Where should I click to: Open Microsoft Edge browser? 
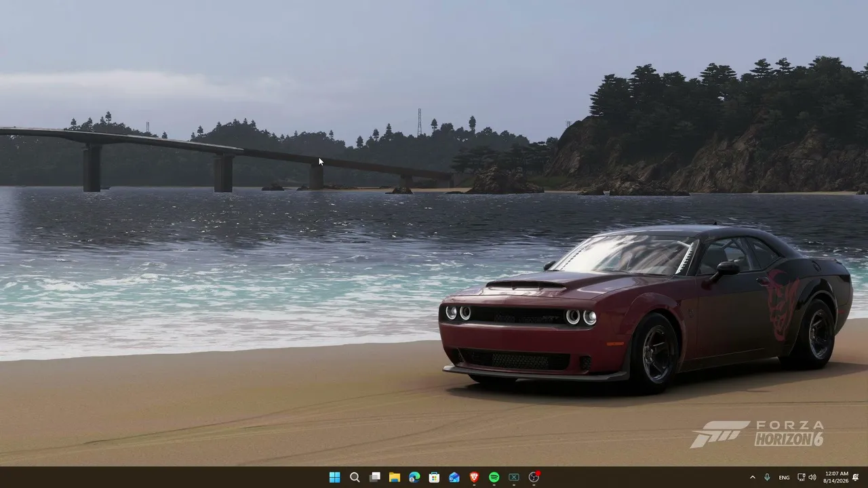(x=414, y=477)
